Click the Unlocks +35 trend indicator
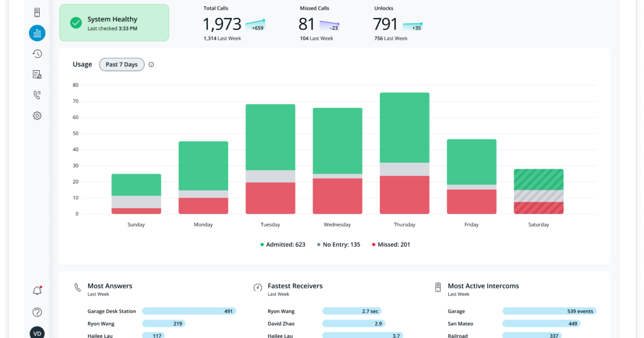This screenshot has width=644, height=338. (413, 25)
